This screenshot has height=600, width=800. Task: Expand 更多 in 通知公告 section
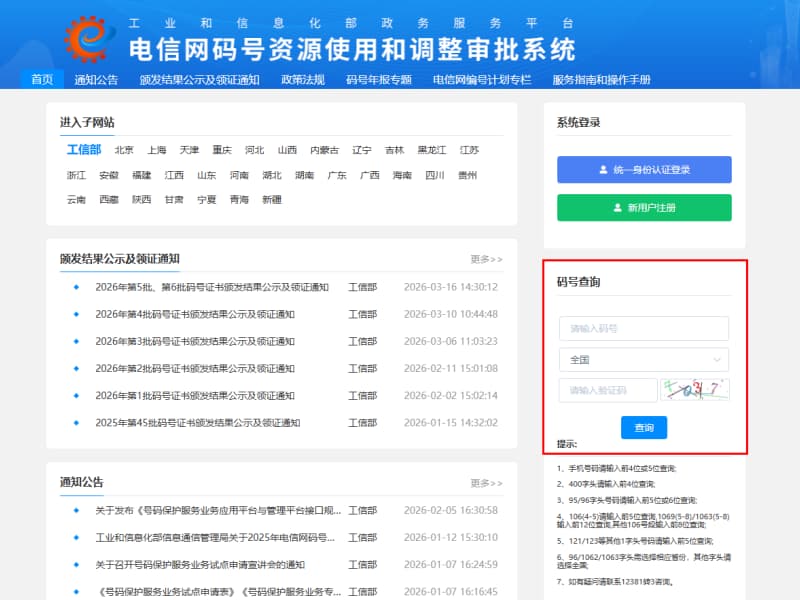[x=487, y=484]
